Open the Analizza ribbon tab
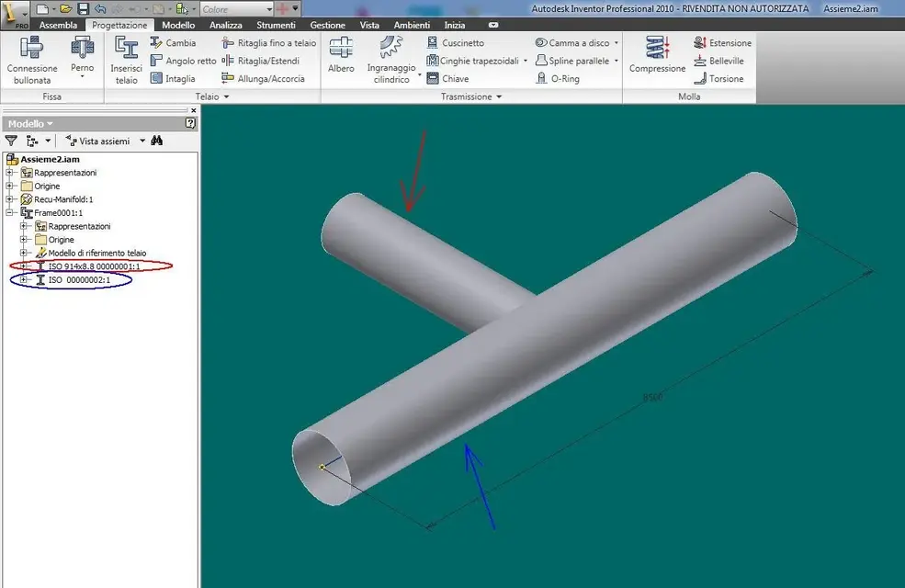Screen dimensions: 905x588 tap(226, 25)
